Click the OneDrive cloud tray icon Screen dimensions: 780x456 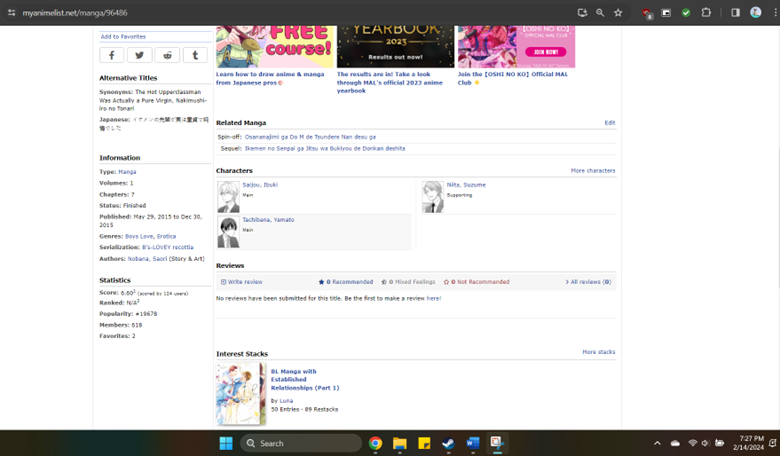point(675,443)
